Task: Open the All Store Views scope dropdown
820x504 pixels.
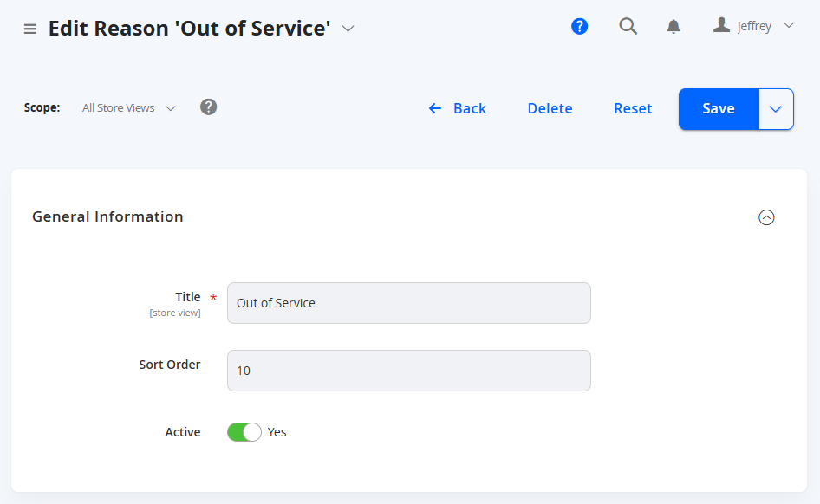Action: point(128,108)
